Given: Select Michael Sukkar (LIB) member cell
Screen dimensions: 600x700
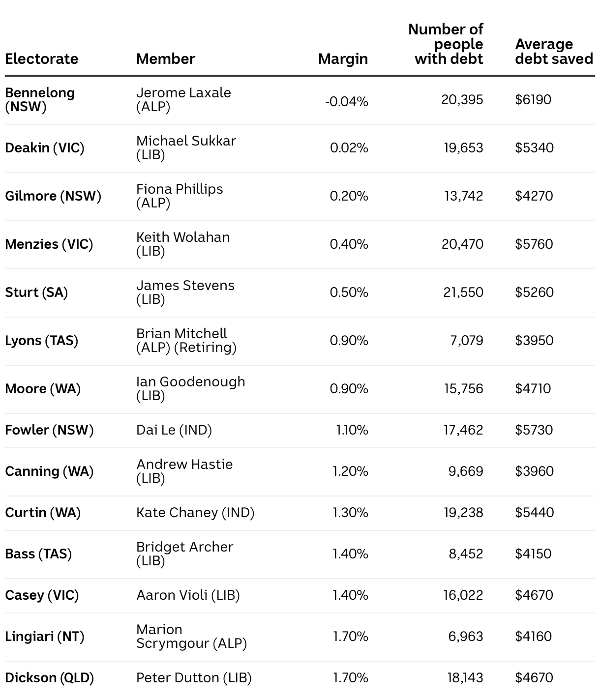Looking at the screenshot, I should coord(186,147).
